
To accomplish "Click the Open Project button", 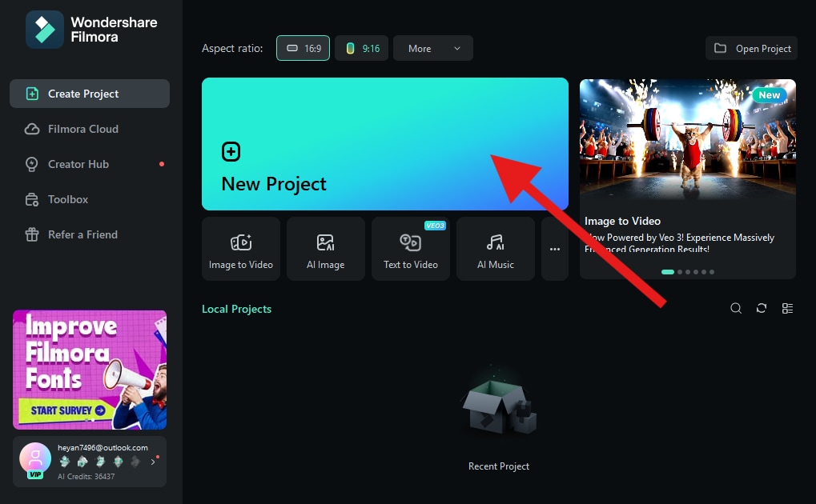I will (751, 48).
